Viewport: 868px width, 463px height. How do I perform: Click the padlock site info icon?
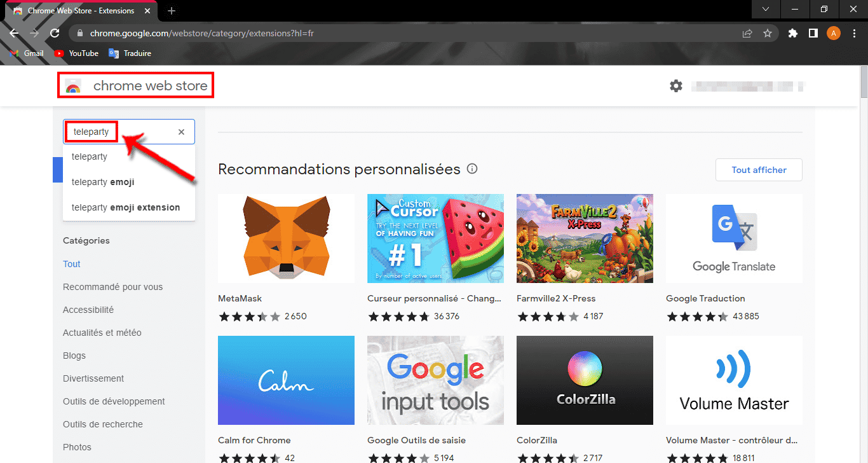[x=79, y=33]
